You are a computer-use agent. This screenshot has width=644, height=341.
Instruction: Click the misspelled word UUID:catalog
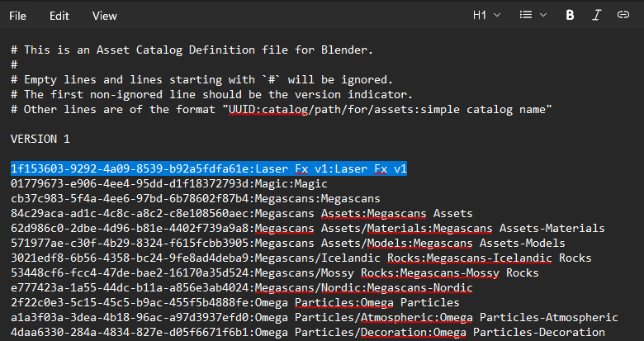pyautogui.click(x=268, y=110)
